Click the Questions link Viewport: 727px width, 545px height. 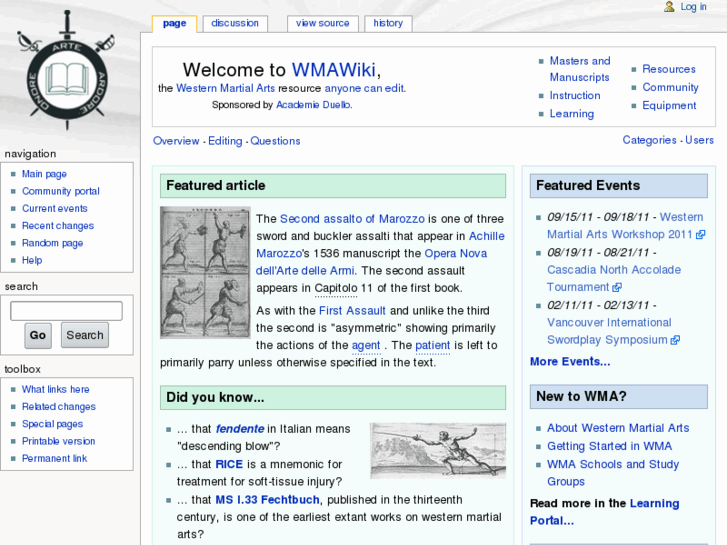[275, 141]
